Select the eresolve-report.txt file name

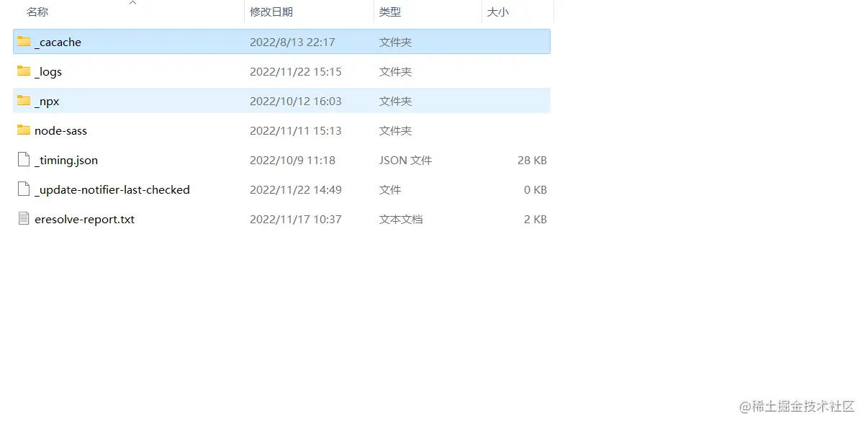pyautogui.click(x=84, y=220)
